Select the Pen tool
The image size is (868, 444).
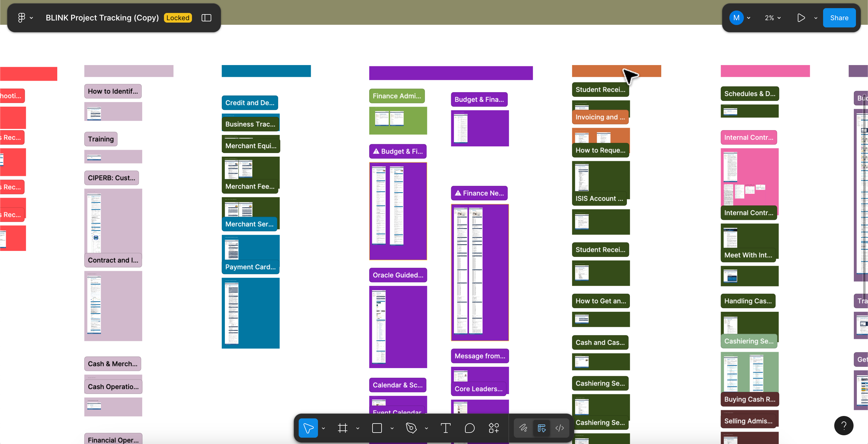pos(411,428)
